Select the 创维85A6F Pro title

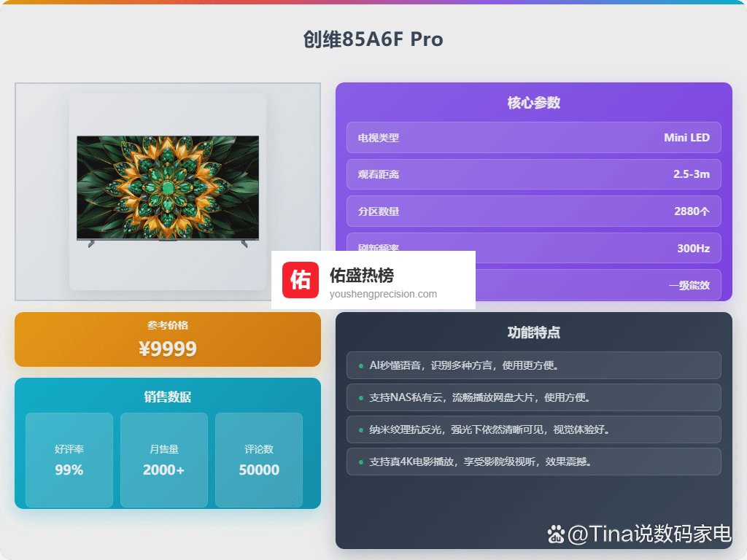click(373, 39)
